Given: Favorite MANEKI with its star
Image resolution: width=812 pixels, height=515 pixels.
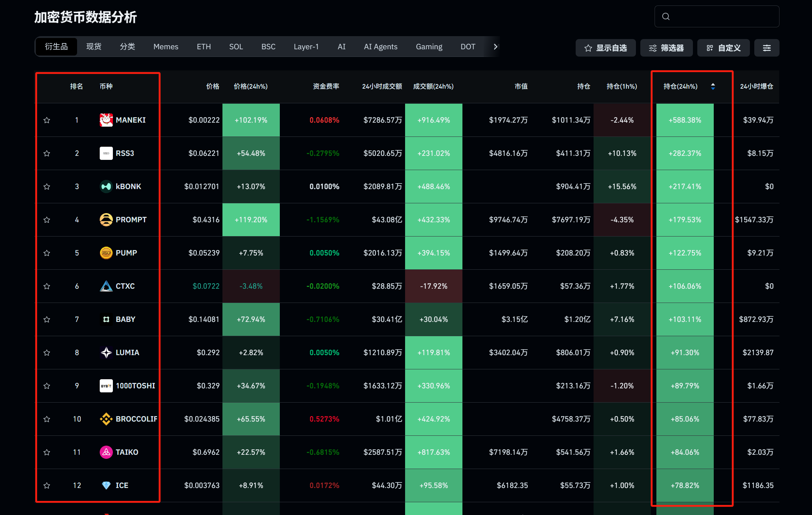Looking at the screenshot, I should (47, 120).
